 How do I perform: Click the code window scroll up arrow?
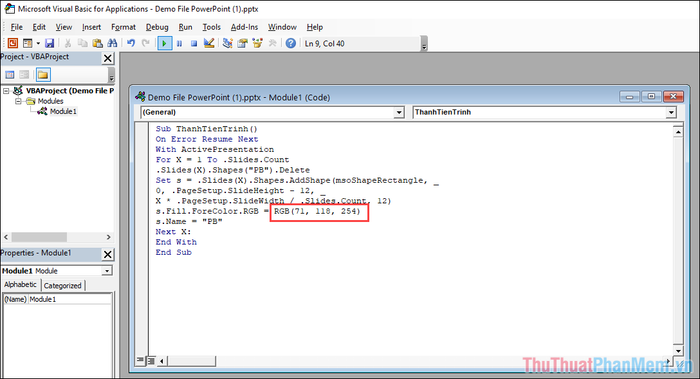click(678, 132)
